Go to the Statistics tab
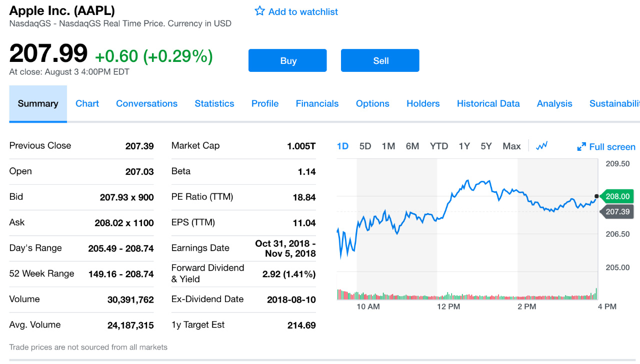This screenshot has height=364, width=640. tap(214, 104)
